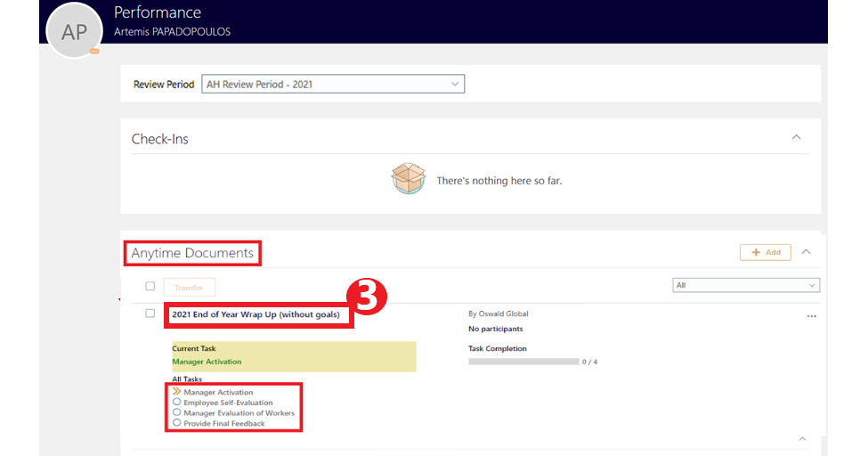Click the 'By Oswald Global' text
868x456 pixels.
499,313
